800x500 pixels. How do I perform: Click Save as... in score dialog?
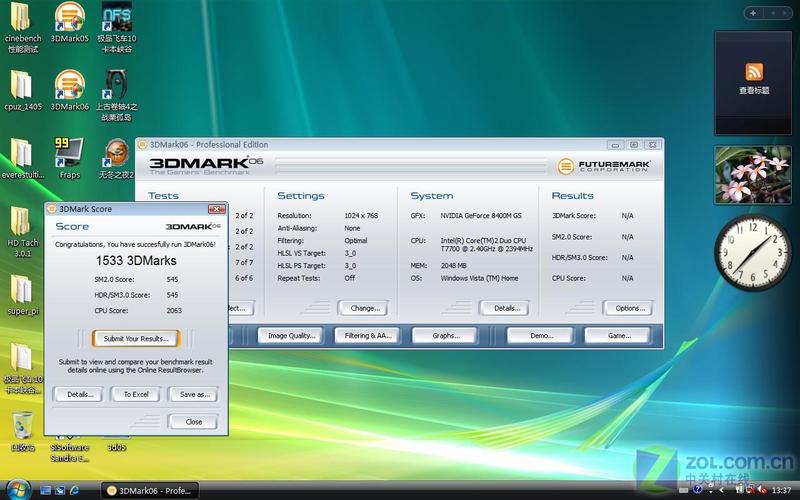coord(194,394)
